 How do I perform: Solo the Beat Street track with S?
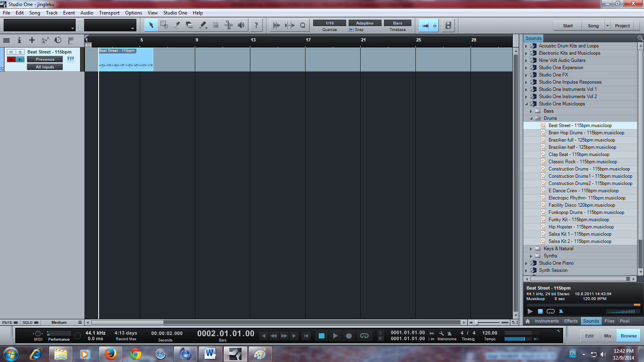coord(20,52)
